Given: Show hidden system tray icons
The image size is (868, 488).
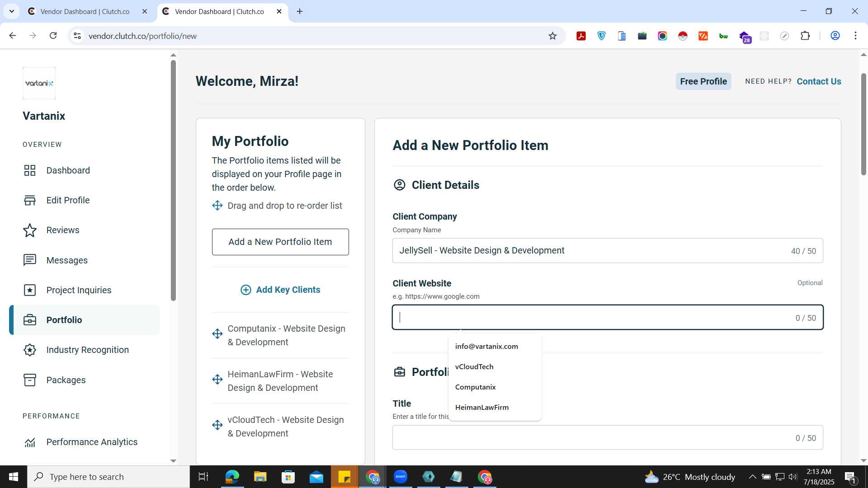Looking at the screenshot, I should click(752, 477).
